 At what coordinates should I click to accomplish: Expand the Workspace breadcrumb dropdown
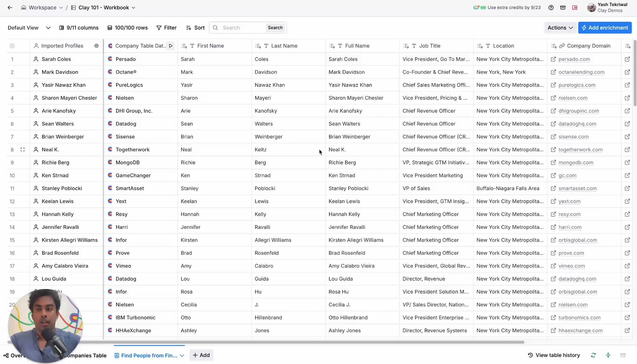tap(61, 7)
